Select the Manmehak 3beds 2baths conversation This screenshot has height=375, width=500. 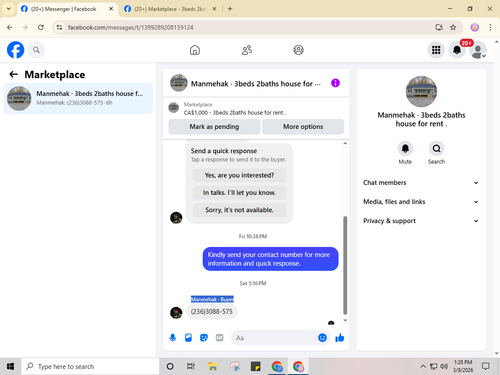[78, 98]
